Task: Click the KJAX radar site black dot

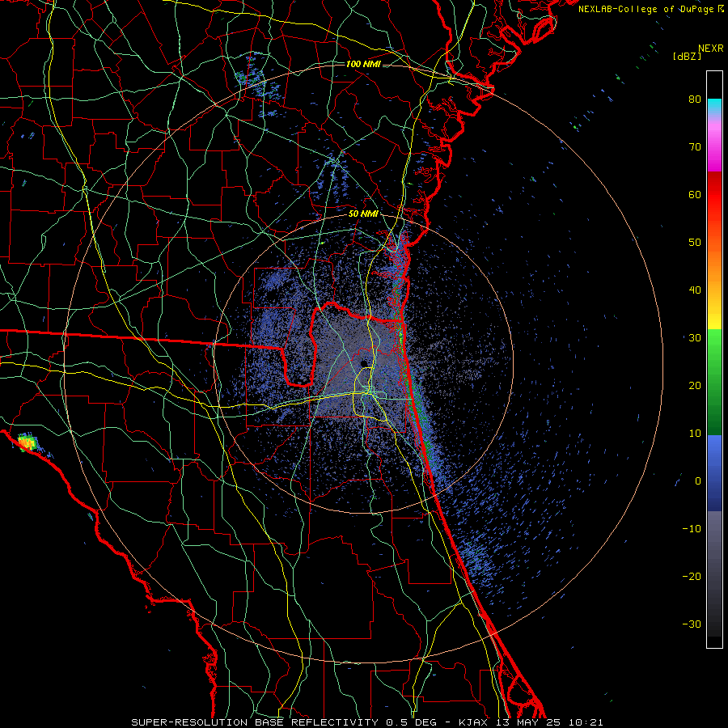Action: [x=364, y=363]
